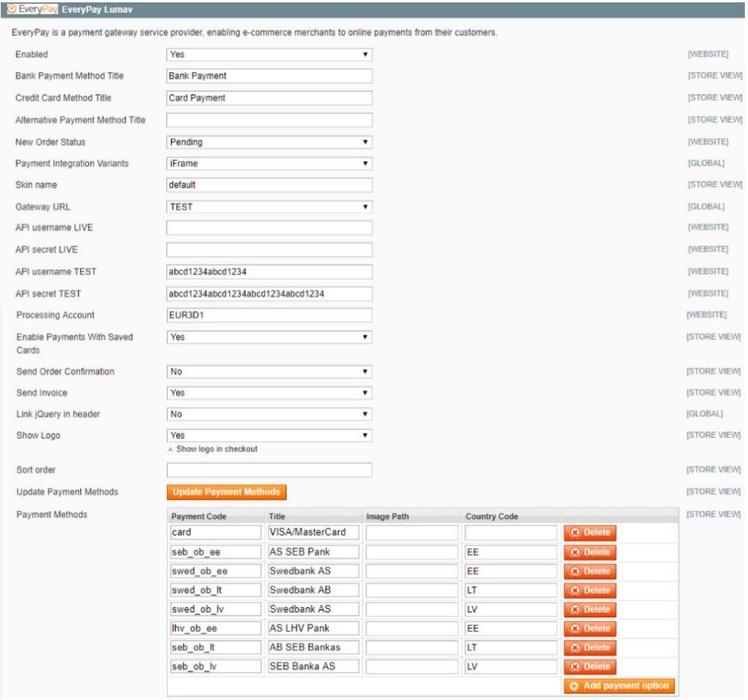This screenshot has height=700, width=748.
Task: Open the Gateway URL dropdown
Action: coord(269,207)
